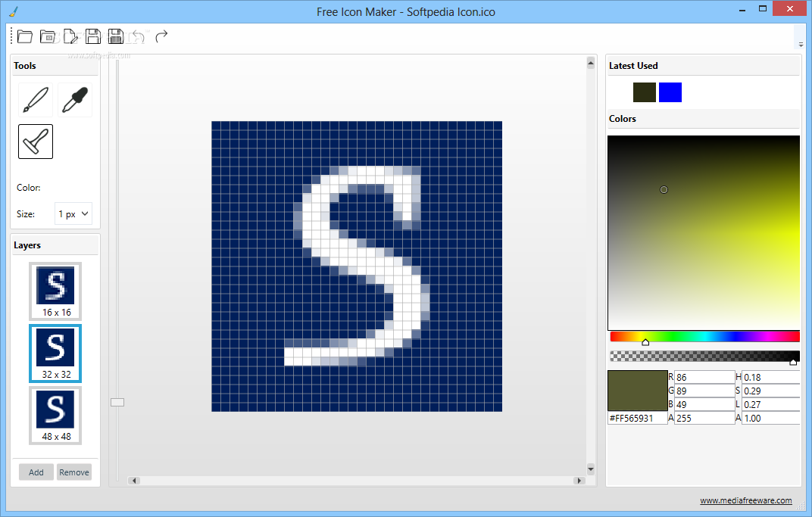Click the Save As toolbar icon
This screenshot has height=517, width=812.
tap(116, 36)
